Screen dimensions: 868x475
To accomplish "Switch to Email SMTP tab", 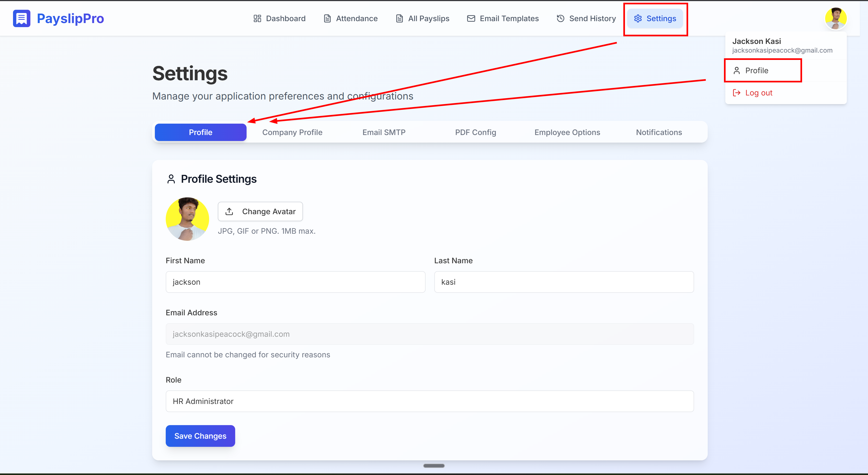I will tap(384, 132).
